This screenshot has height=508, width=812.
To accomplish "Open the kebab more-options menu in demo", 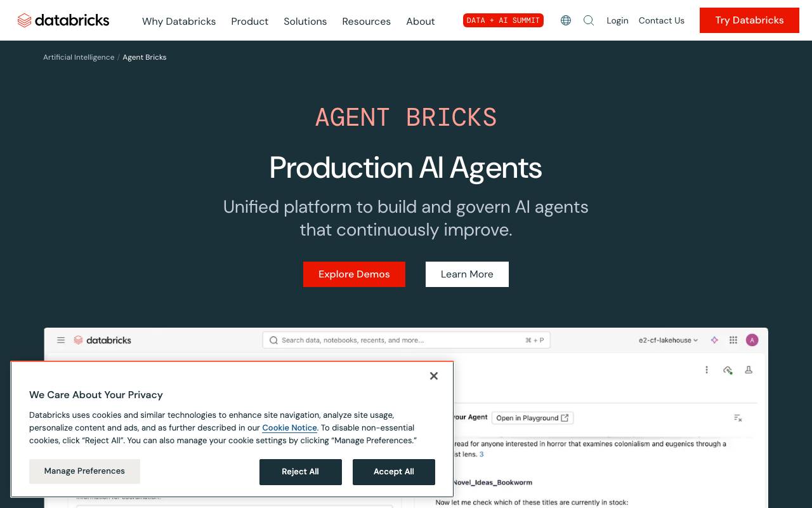I will click(707, 370).
